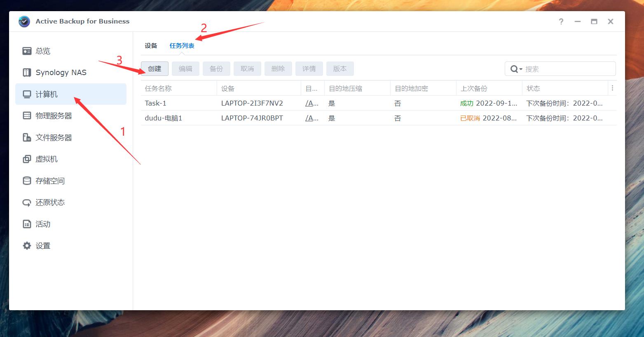Open help with the question mark icon
Image resolution: width=644 pixels, height=337 pixels.
pos(561,21)
